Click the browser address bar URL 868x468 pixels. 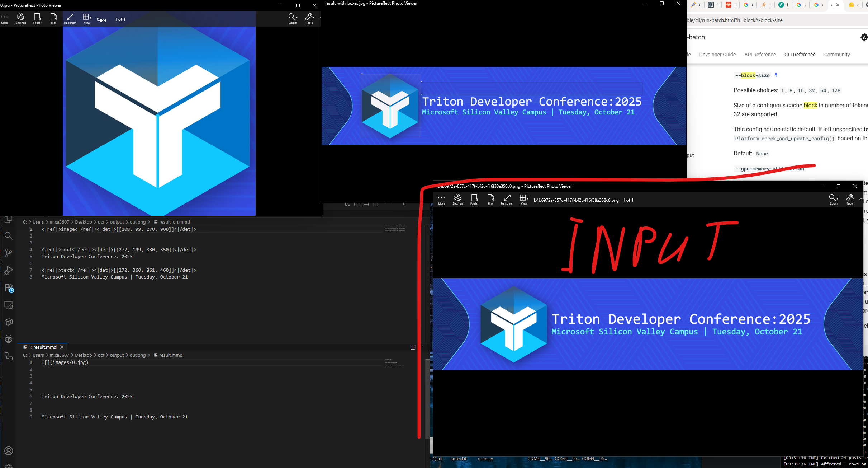[x=734, y=20]
